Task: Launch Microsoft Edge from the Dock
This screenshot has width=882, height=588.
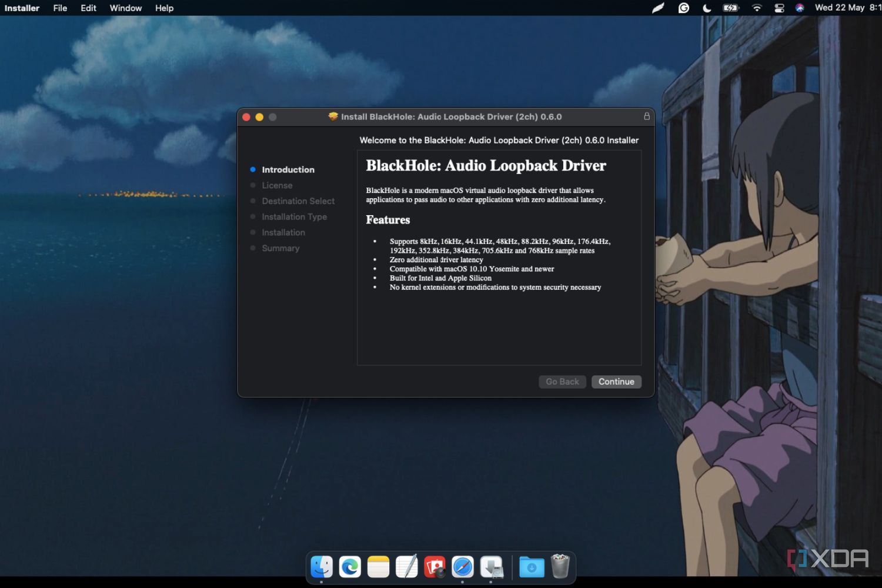Action: 350,567
